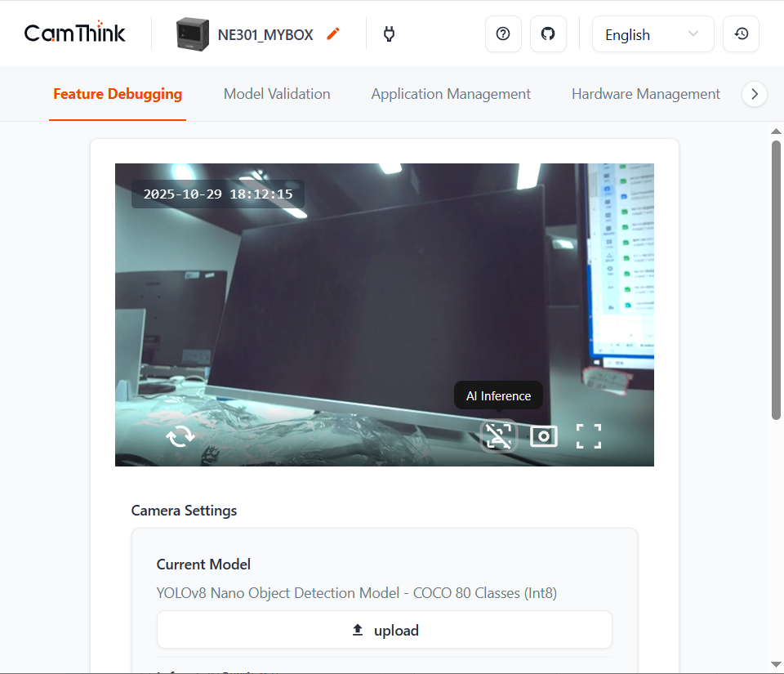Image resolution: width=784 pixels, height=674 pixels.
Task: Click the scrollbar down arrow
Action: coord(776,664)
